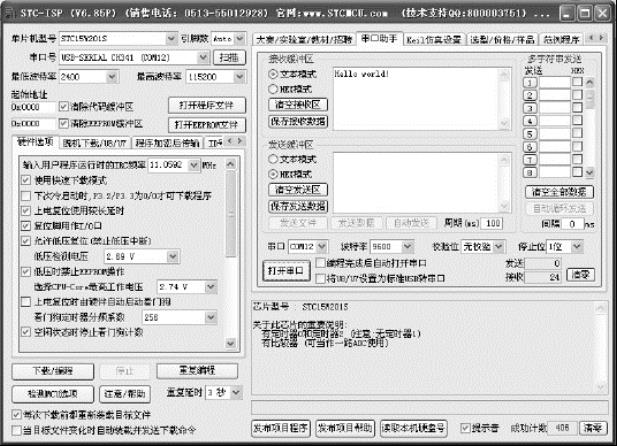Click multi-string send button 1
Screen dimensions: 617x446
[x=530, y=83]
